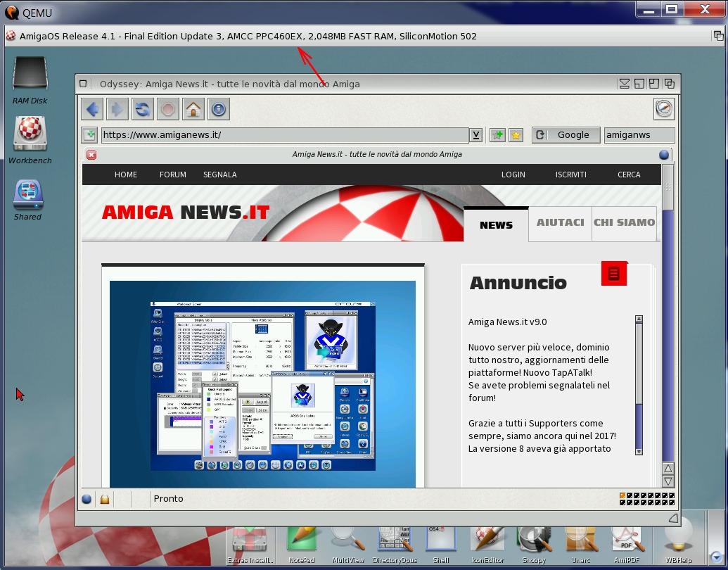The image size is (728, 570).
Task: Click the yellow star bookmarks icon
Action: click(516, 135)
